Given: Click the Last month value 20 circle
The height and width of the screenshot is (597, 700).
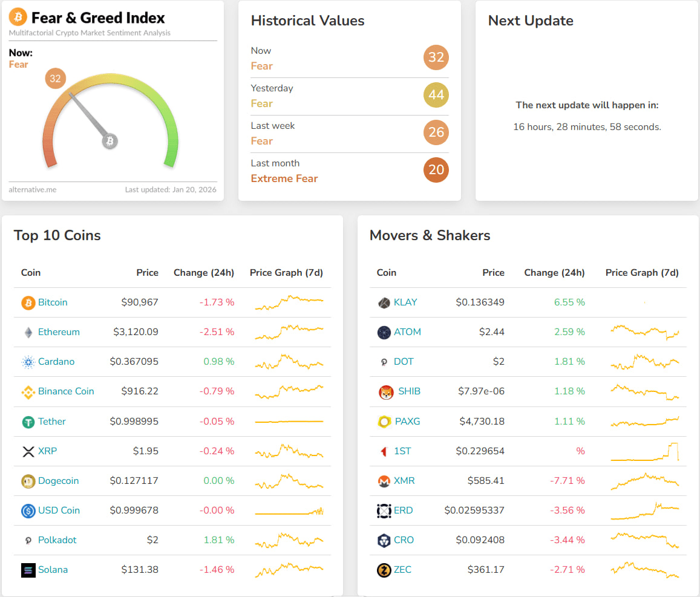Looking at the screenshot, I should [x=436, y=170].
